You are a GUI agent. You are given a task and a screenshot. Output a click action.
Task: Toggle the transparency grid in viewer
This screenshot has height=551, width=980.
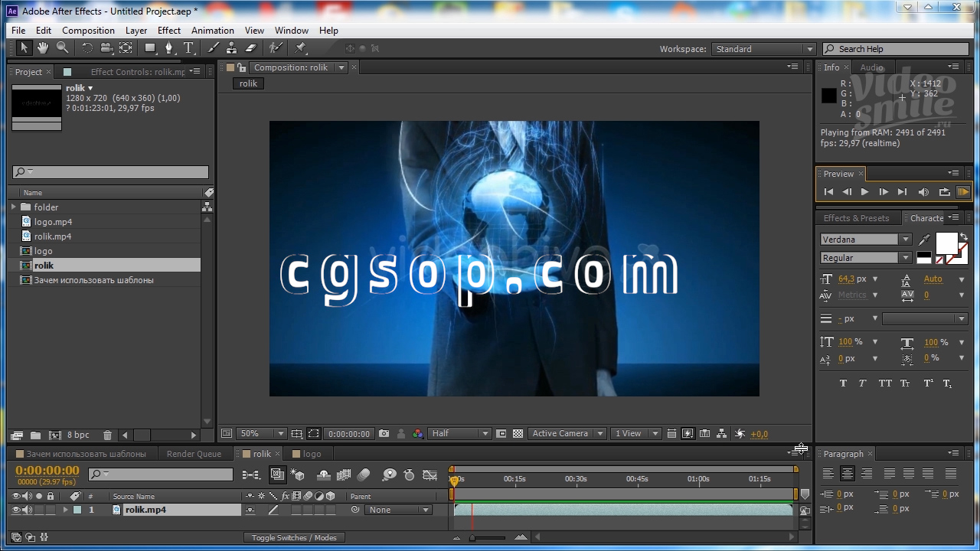(518, 434)
